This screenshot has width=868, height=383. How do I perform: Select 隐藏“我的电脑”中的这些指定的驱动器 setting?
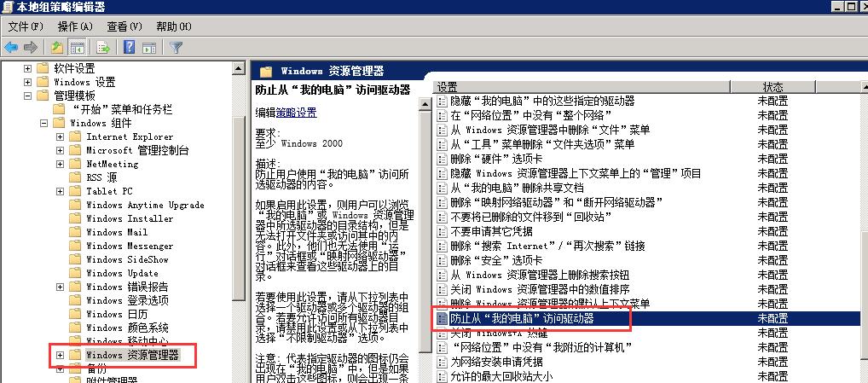pyautogui.click(x=542, y=101)
